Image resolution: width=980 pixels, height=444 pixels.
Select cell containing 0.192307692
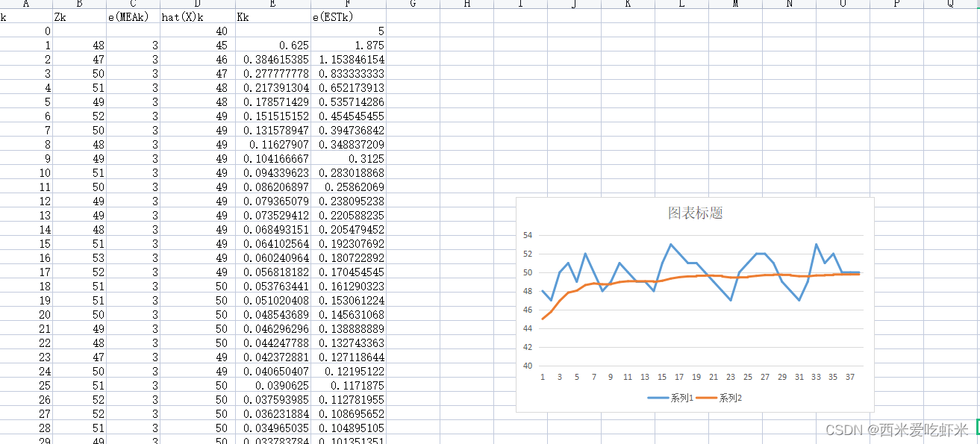click(349, 243)
